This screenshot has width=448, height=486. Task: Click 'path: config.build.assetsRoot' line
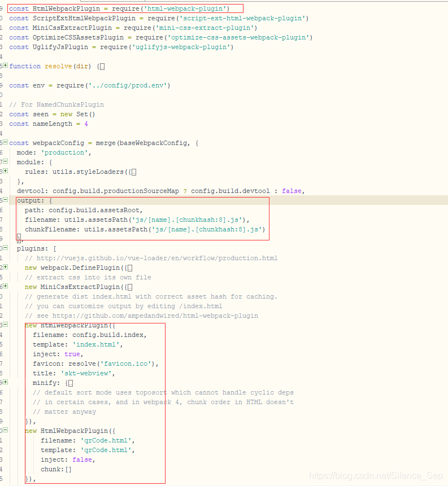pyautogui.click(x=84, y=211)
